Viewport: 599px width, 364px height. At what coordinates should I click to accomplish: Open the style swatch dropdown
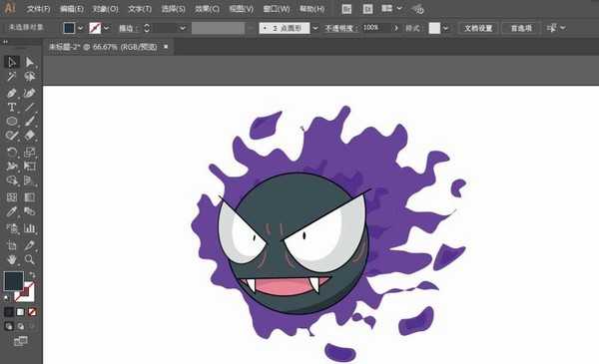click(x=445, y=28)
